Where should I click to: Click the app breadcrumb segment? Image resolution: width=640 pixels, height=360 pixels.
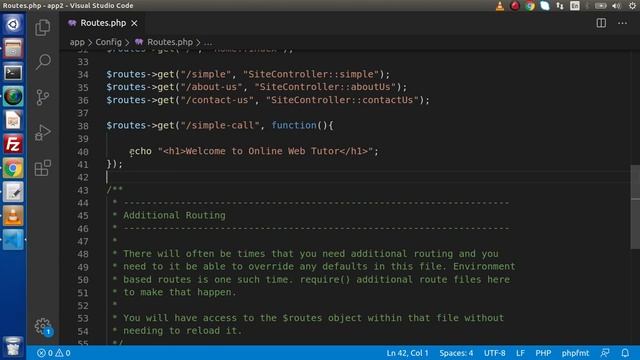pos(77,42)
